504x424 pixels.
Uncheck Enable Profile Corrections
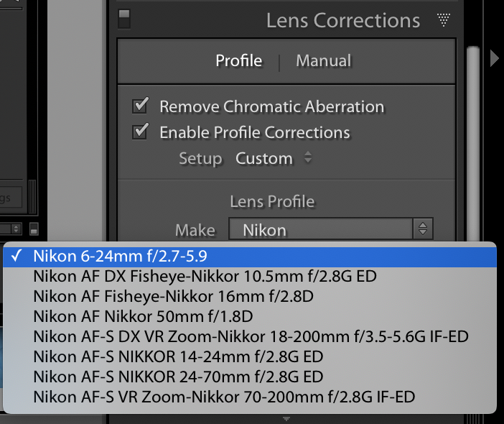141,132
